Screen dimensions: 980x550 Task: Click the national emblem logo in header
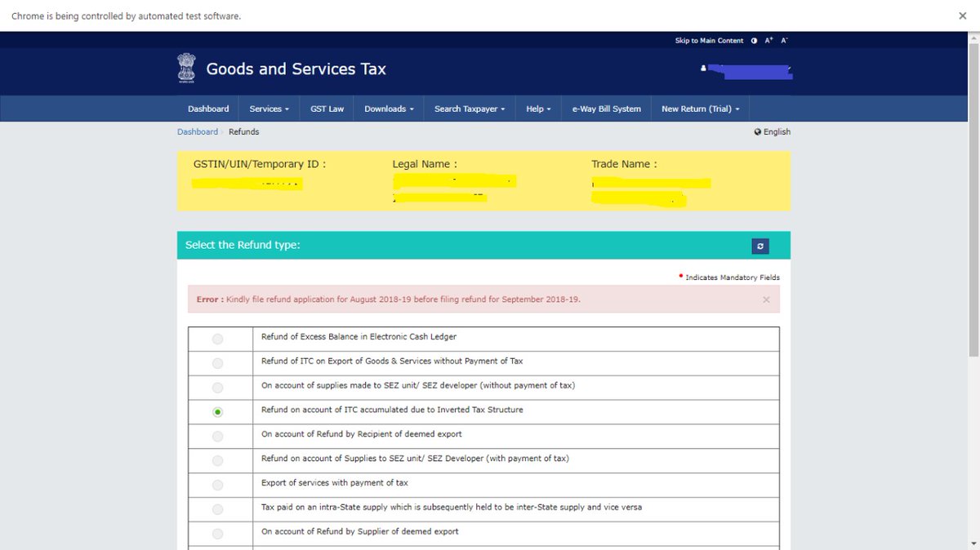(x=186, y=69)
